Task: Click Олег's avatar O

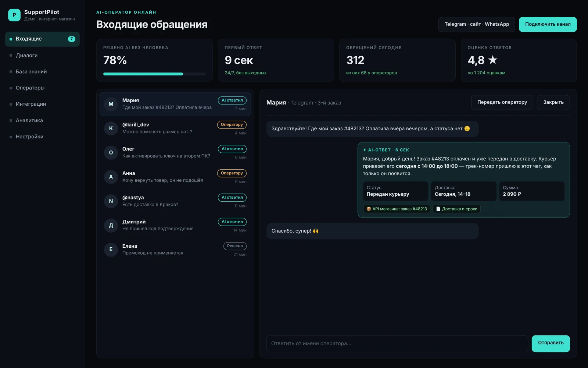Action: 111,153
